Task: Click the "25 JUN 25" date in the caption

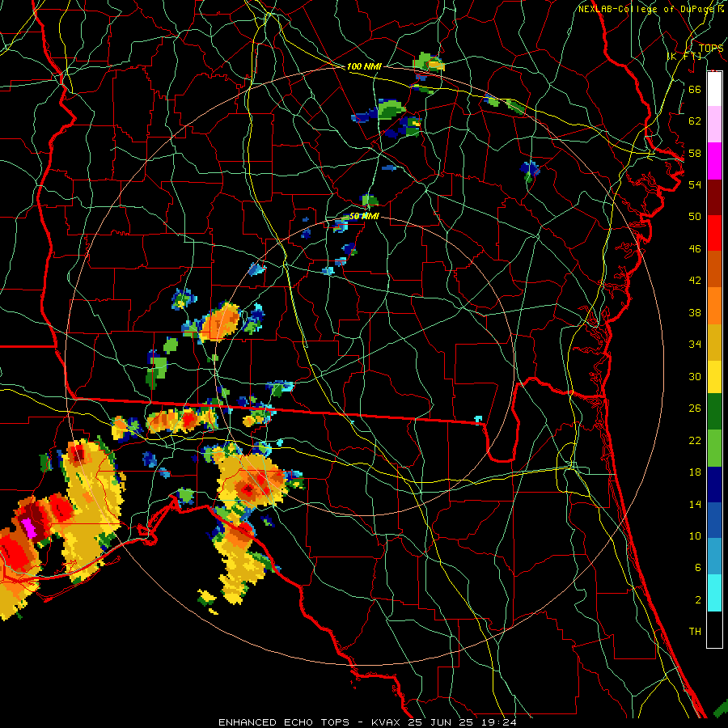Action: [x=442, y=722]
